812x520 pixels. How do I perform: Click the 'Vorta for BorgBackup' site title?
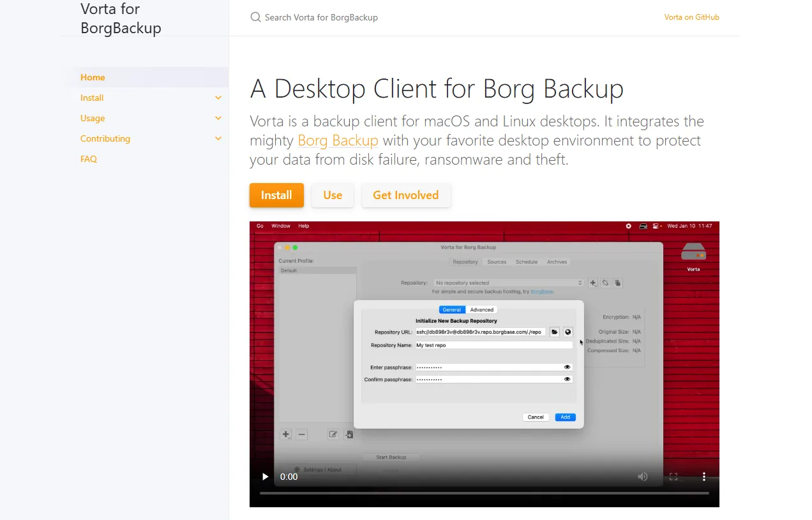121,19
